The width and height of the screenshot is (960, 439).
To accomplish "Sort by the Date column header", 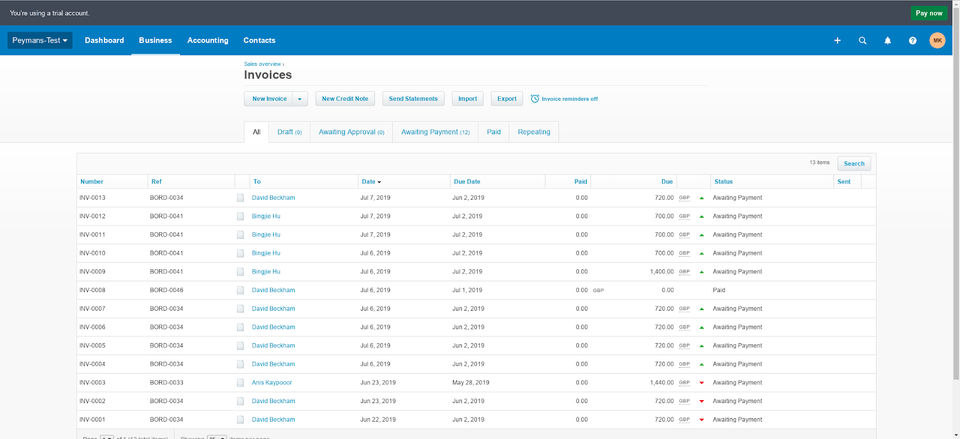I will pos(371,182).
